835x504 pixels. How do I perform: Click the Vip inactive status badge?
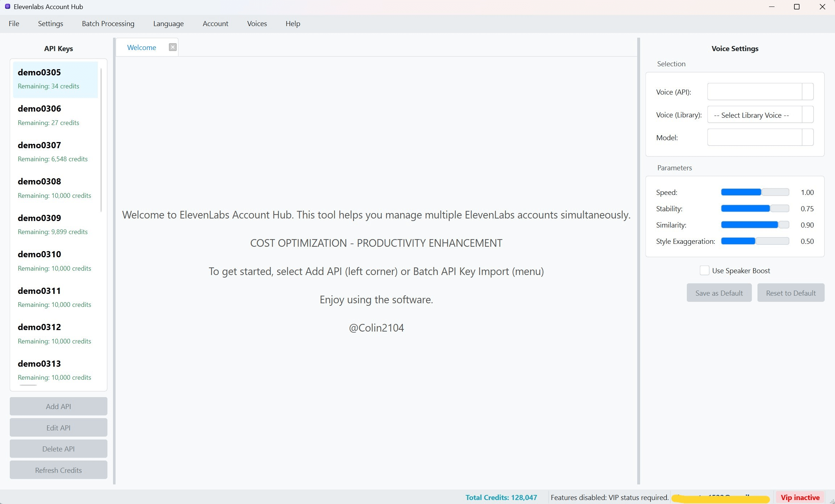tap(800, 497)
